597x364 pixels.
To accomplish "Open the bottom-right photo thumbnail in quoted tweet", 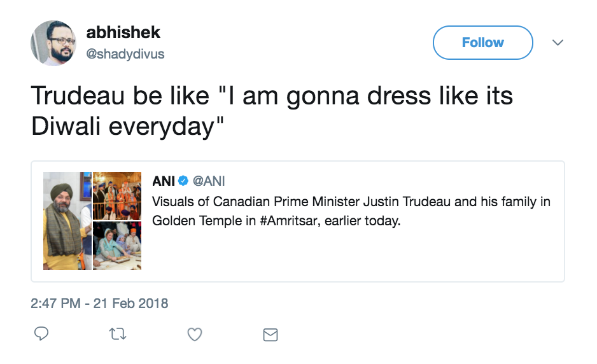I will click(x=117, y=245).
